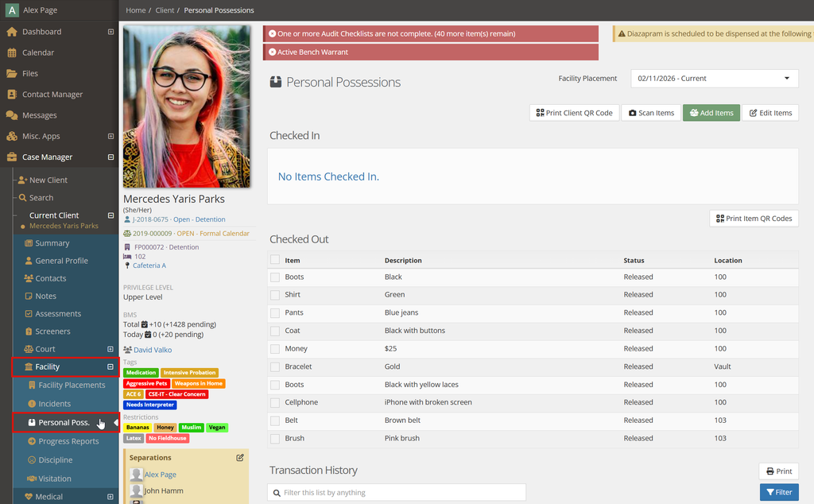
Task: Click the Contact Manager icon
Action: pos(12,95)
